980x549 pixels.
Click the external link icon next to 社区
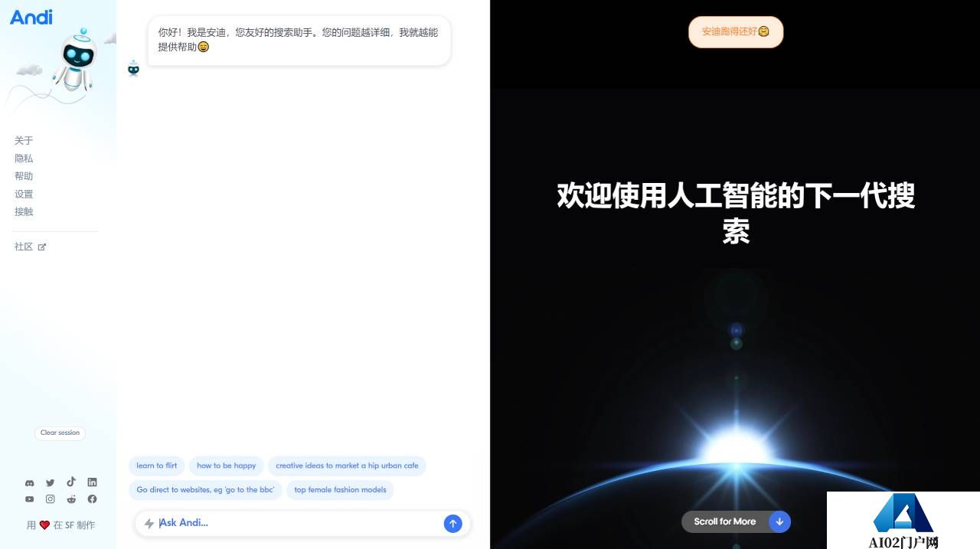(42, 247)
